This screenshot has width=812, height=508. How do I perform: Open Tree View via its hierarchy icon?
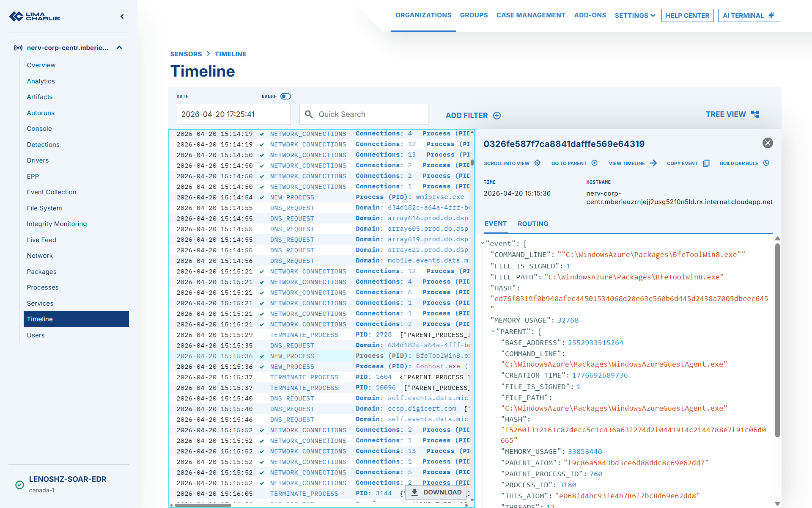coord(755,114)
